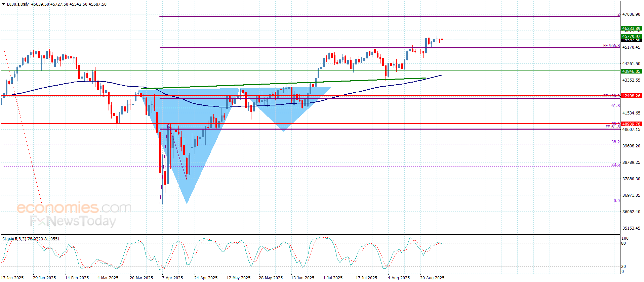
Task: Select the red 40939.76 level label
Action: tap(631, 124)
